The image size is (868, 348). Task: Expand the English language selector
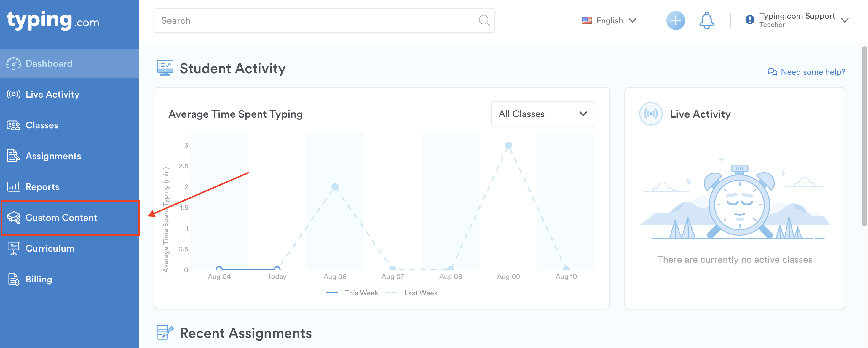(609, 20)
